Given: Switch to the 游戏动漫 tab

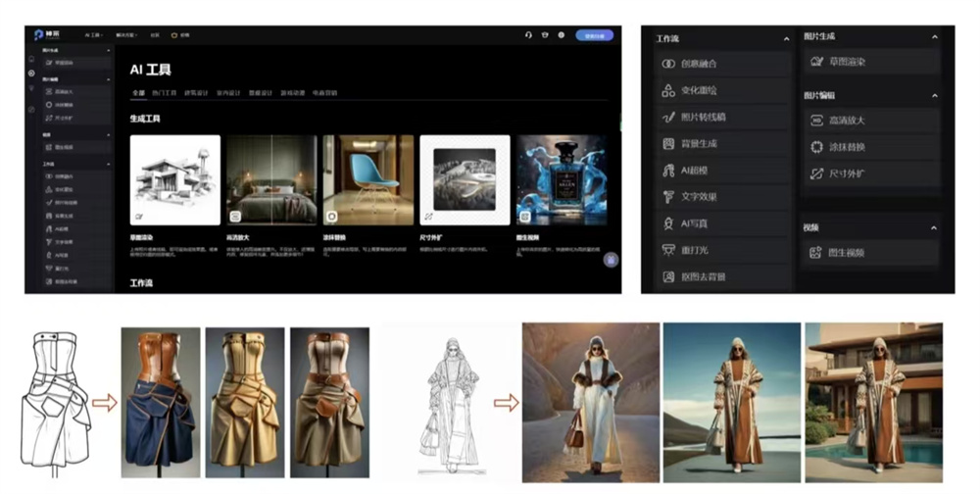Looking at the screenshot, I should (x=292, y=93).
